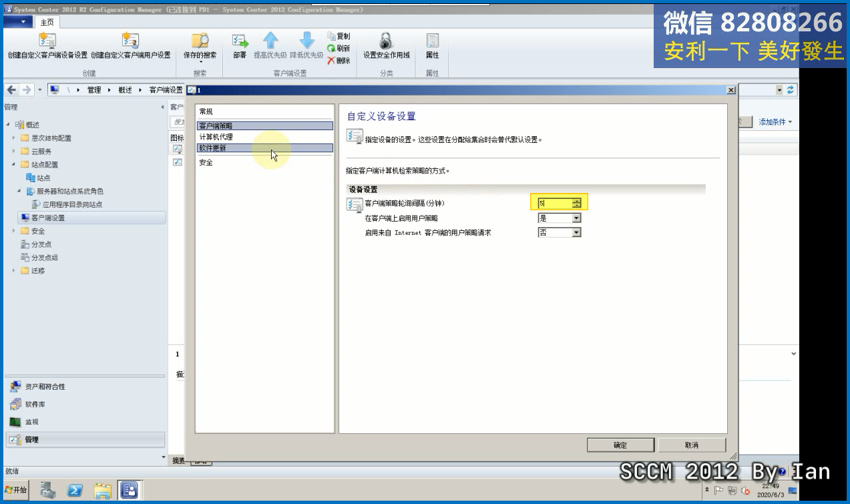Viewport: 850px width, 504px height.
Task: Click the 创建自定义客户端设备设置 ribbon icon
Action: (47, 41)
